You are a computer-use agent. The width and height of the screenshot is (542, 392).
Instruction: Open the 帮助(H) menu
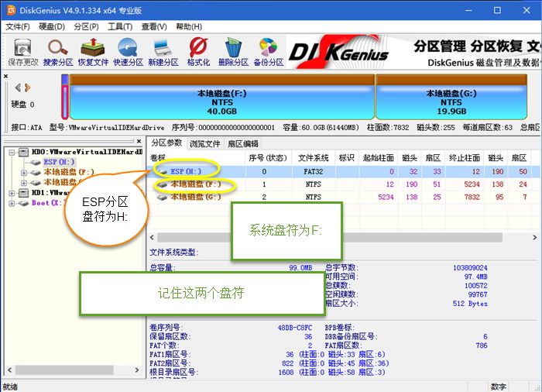(189, 26)
